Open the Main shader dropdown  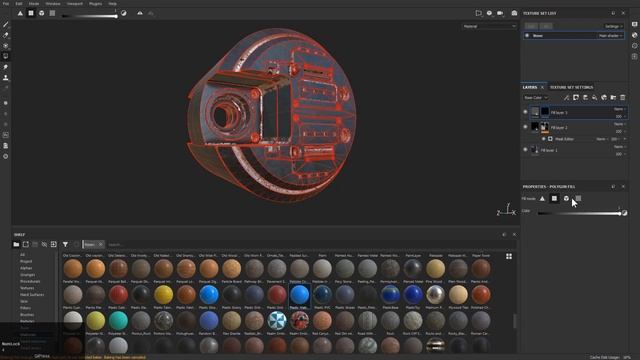click(610, 36)
